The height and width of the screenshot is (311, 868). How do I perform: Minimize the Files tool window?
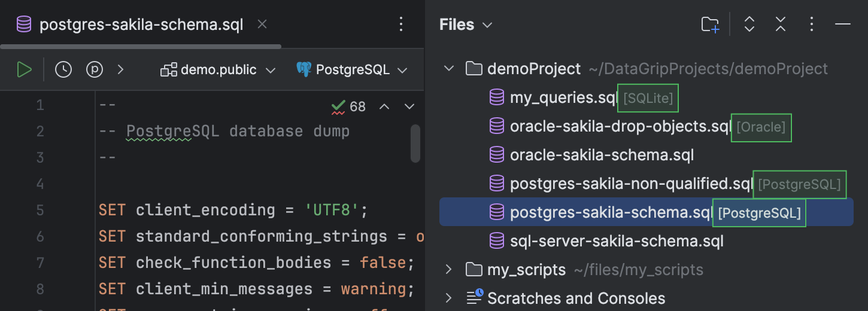[843, 25]
